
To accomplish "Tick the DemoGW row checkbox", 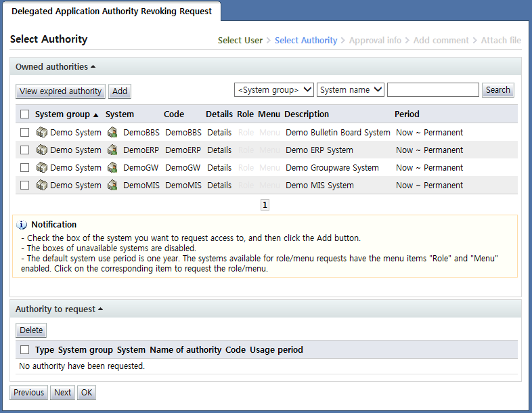I will tap(25, 168).
